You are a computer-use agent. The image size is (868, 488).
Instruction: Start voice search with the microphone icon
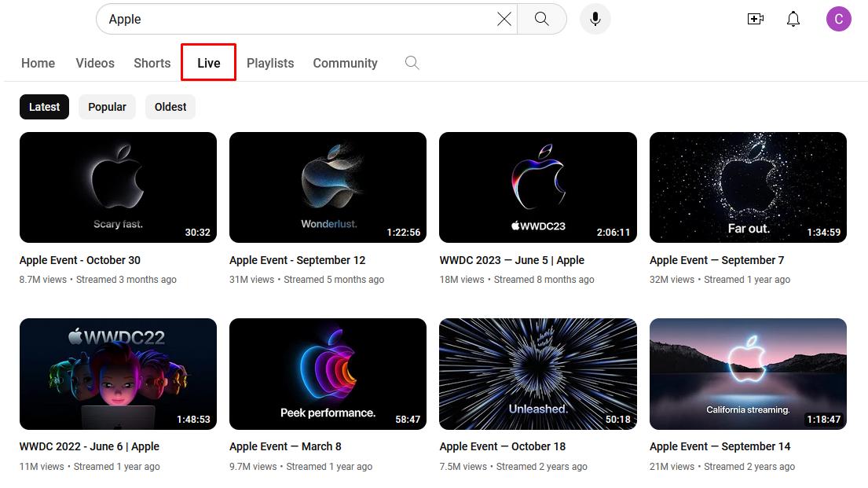(x=595, y=20)
